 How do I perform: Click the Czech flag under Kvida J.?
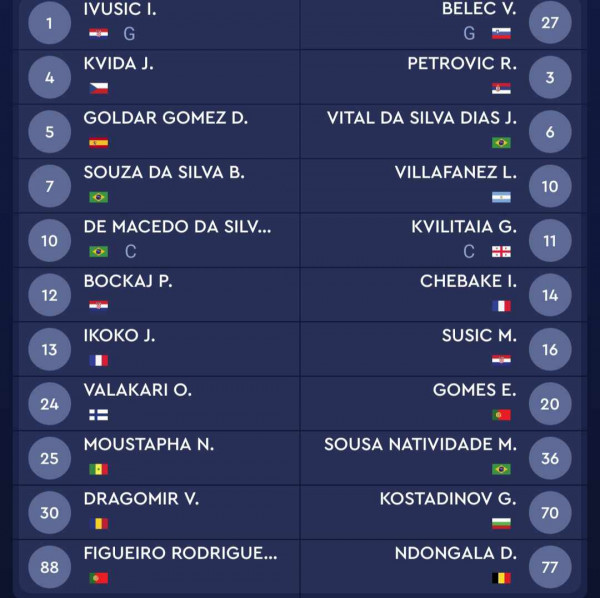98,88
